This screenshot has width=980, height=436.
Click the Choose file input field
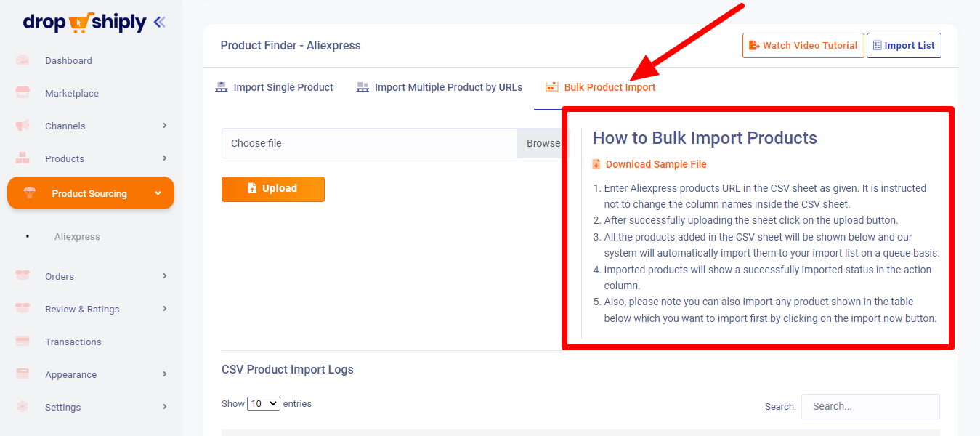[x=370, y=143]
